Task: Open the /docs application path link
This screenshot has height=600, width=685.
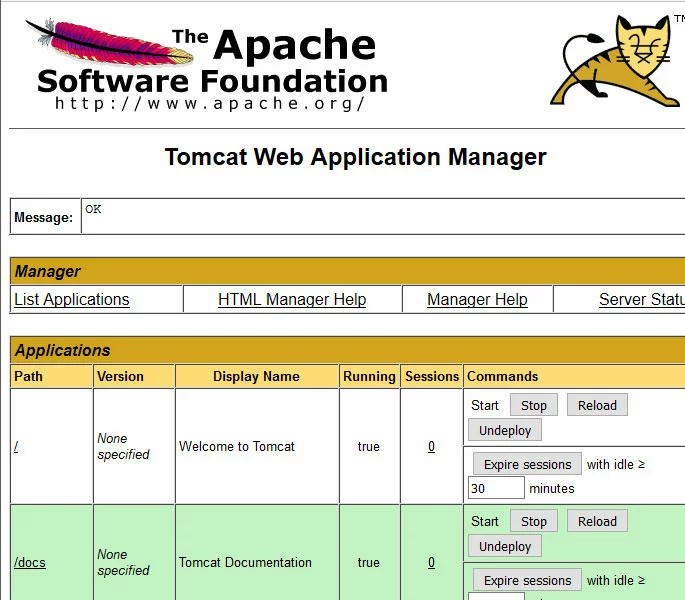Action: 30,563
